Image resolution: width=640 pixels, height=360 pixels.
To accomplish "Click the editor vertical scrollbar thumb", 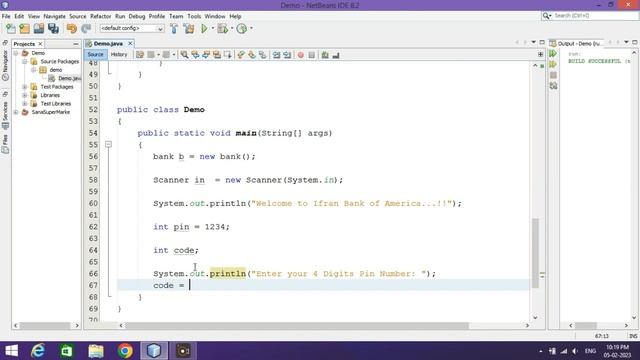I will click(535, 253).
